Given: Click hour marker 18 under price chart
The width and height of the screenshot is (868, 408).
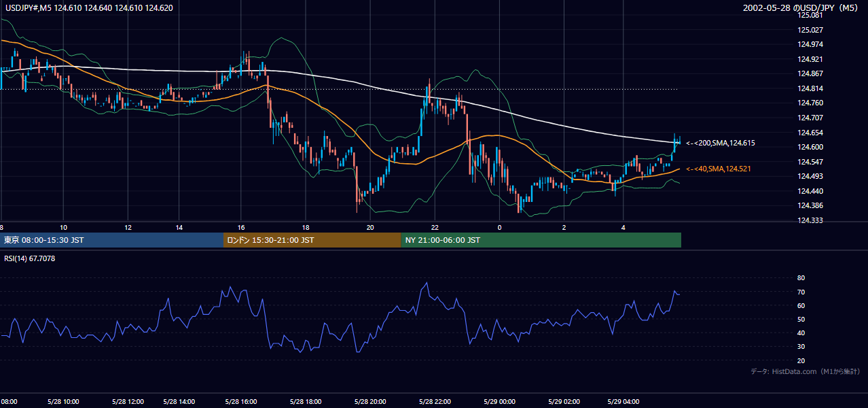Looking at the screenshot, I should click(x=306, y=228).
